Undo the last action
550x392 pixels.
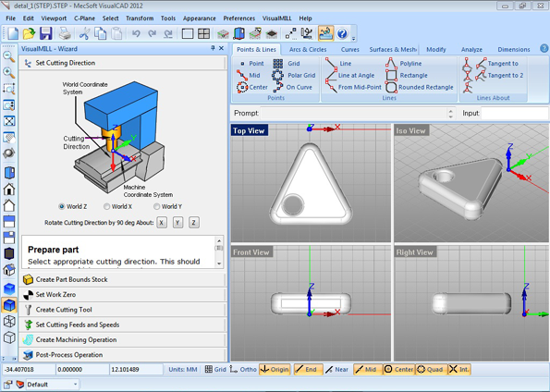(x=136, y=33)
